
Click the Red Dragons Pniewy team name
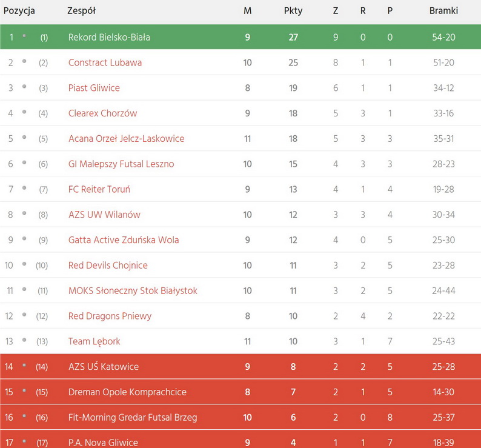click(x=110, y=316)
